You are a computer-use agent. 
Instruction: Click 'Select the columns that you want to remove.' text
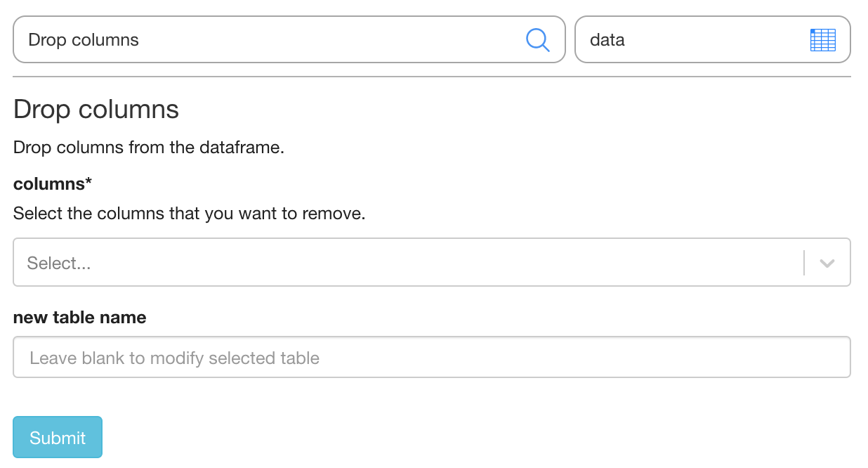(x=190, y=214)
